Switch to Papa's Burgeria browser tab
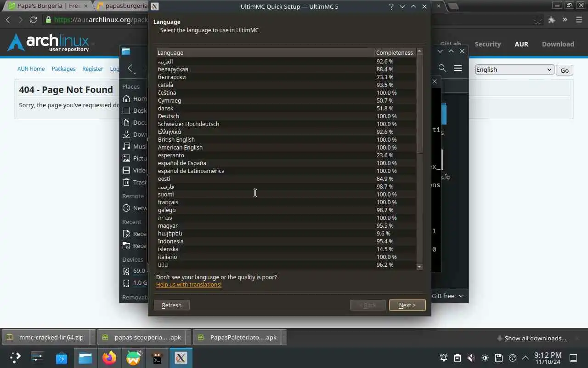 48,6
